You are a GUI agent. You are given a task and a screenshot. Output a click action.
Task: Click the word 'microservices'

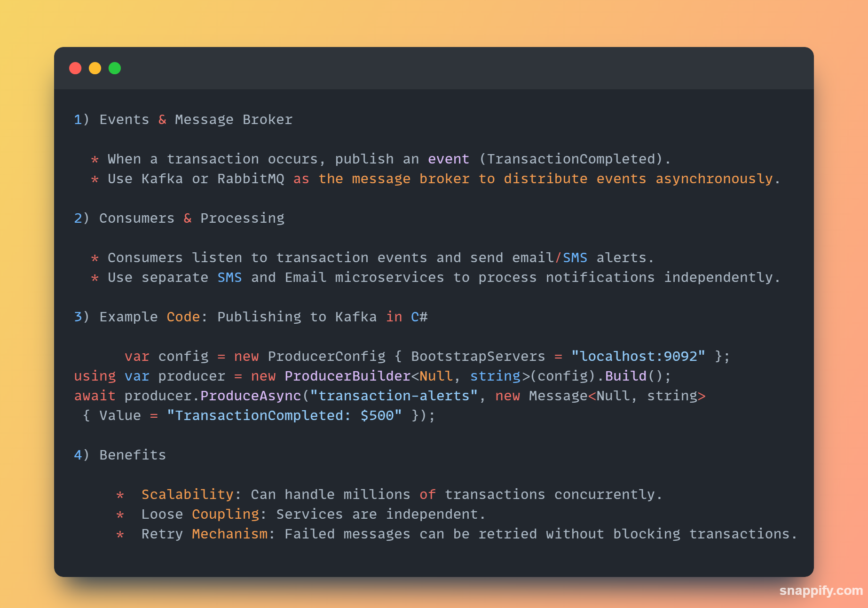[x=389, y=277]
